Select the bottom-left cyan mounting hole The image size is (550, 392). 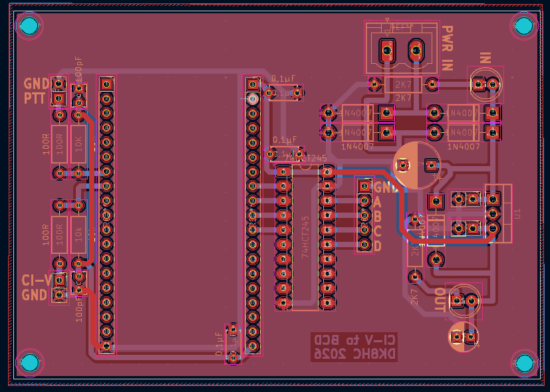[29, 363]
